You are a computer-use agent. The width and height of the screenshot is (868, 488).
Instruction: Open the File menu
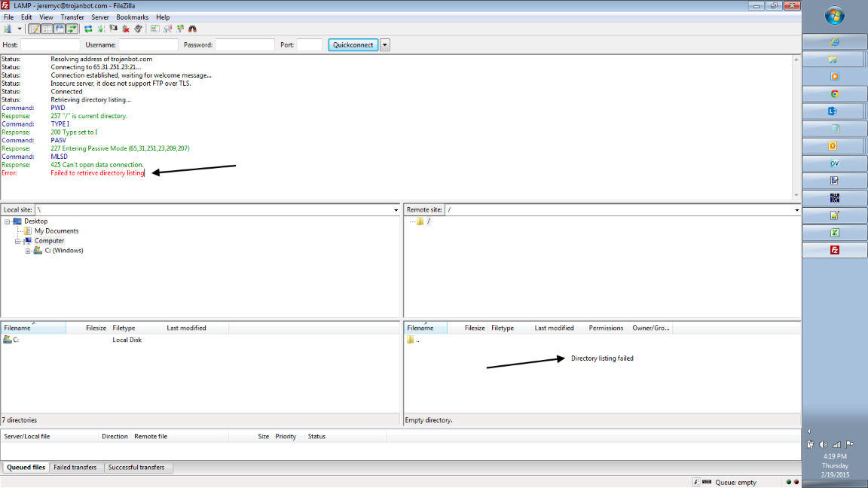coord(9,17)
